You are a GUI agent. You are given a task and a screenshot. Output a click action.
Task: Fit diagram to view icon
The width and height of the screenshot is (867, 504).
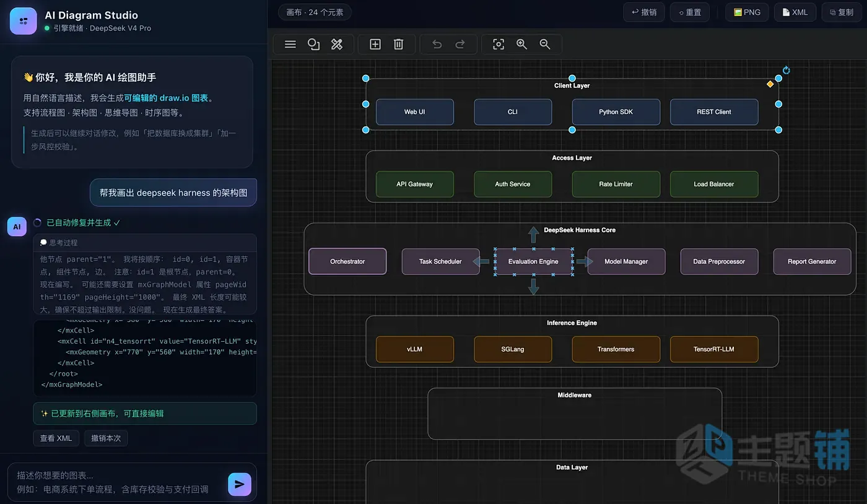(499, 44)
